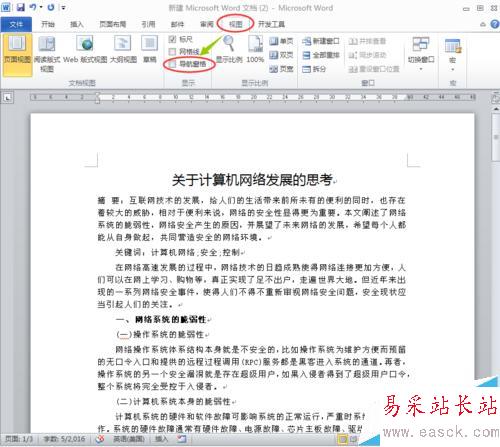The image size is (500, 447).
Task: Click the vertical scrollbar up arrow
Action: click(496, 109)
